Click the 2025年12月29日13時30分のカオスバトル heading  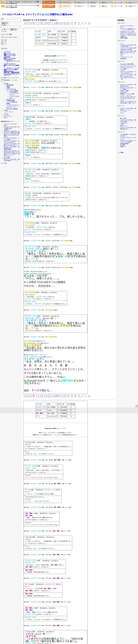pyautogui.click(x=57, y=24)
